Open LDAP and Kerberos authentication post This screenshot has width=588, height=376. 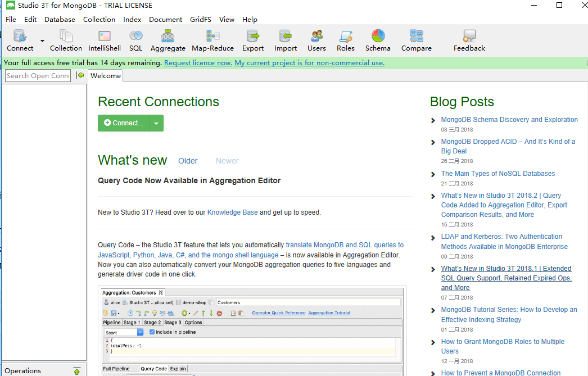pyautogui.click(x=504, y=242)
